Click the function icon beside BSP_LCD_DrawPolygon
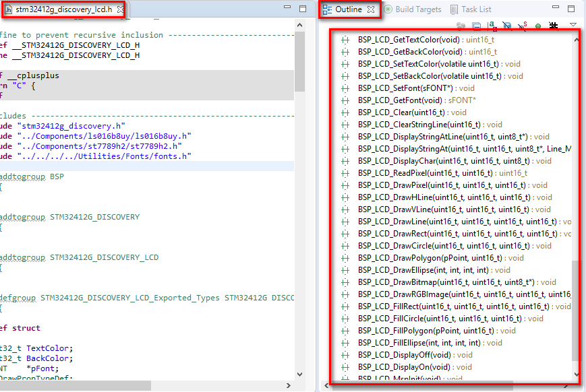586x392 pixels. 345,259
